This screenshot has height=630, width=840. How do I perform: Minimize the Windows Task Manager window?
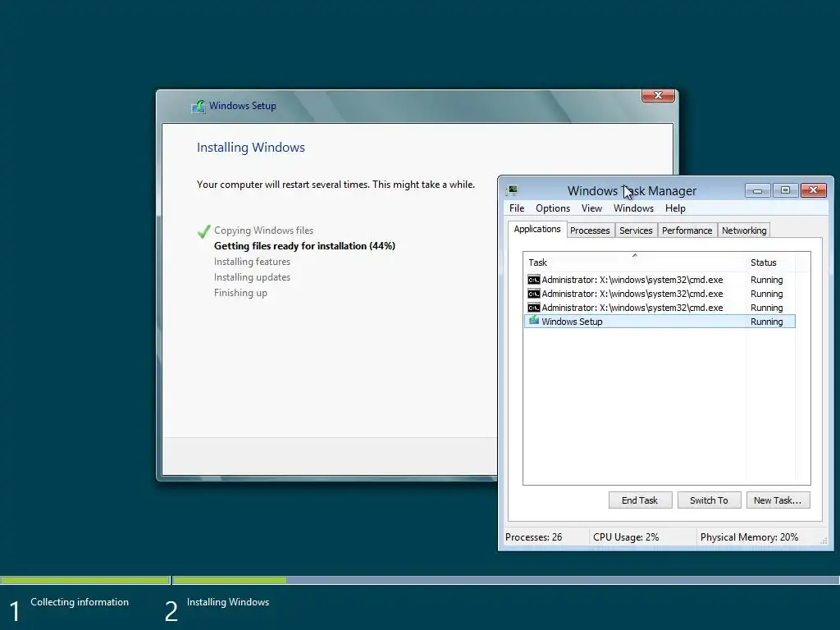[757, 190]
